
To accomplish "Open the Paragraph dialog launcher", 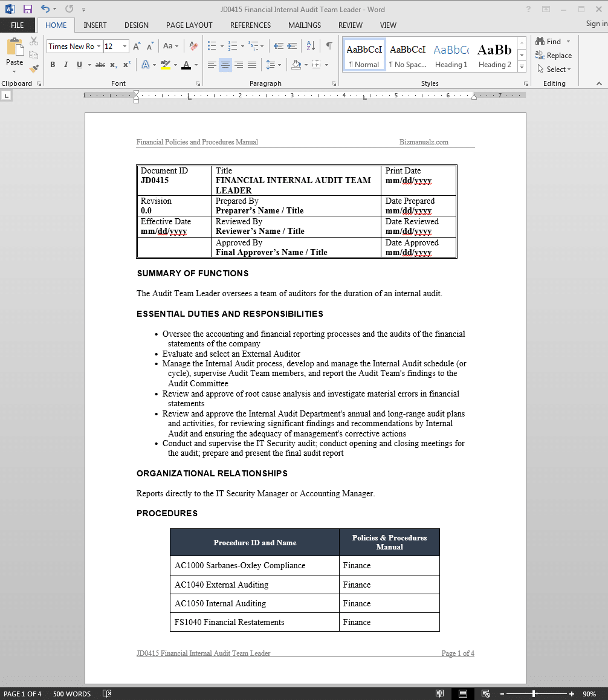I will tap(334, 83).
